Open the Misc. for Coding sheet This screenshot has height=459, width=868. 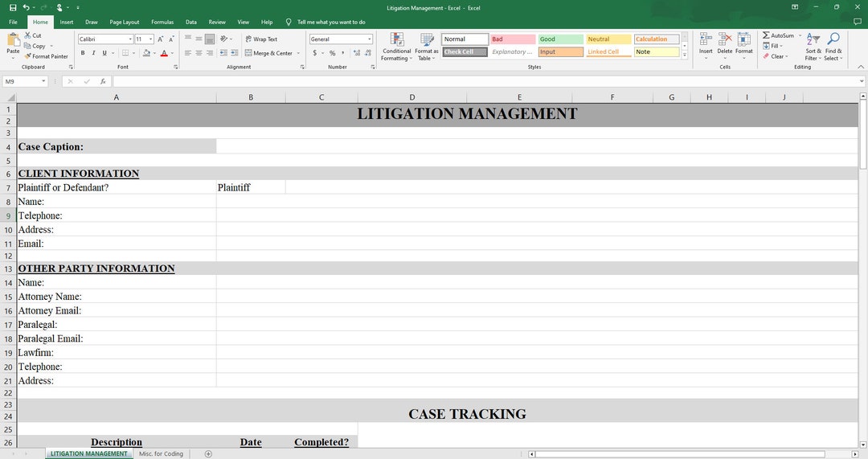tap(161, 453)
